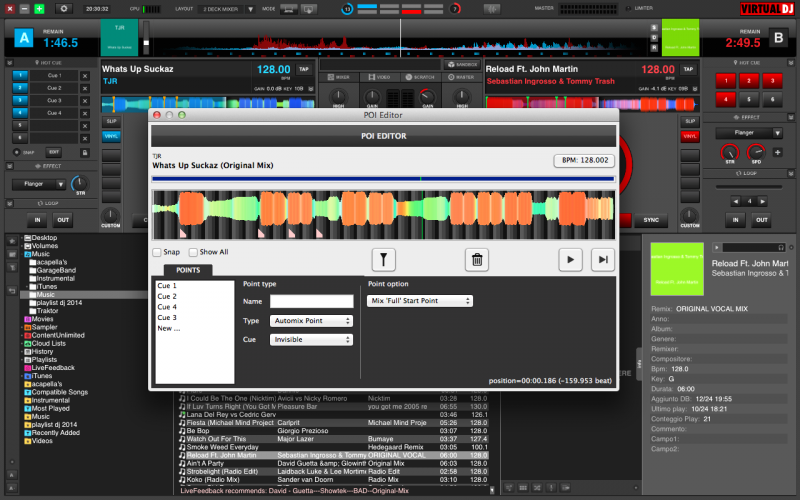
Task: Click the plus button beside deck B effect knobs
Action: (x=778, y=152)
